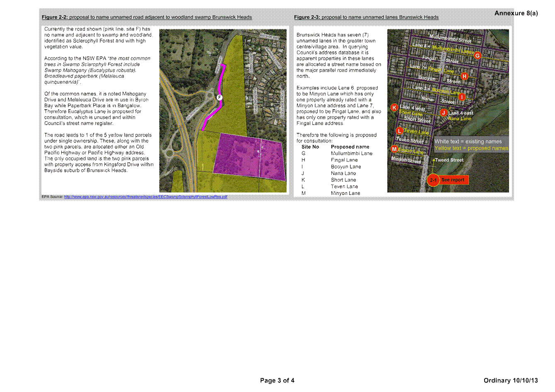Click the 'Proposed name' table header
Image resolution: width=555 pixels, height=392 pixels.
[350, 147]
